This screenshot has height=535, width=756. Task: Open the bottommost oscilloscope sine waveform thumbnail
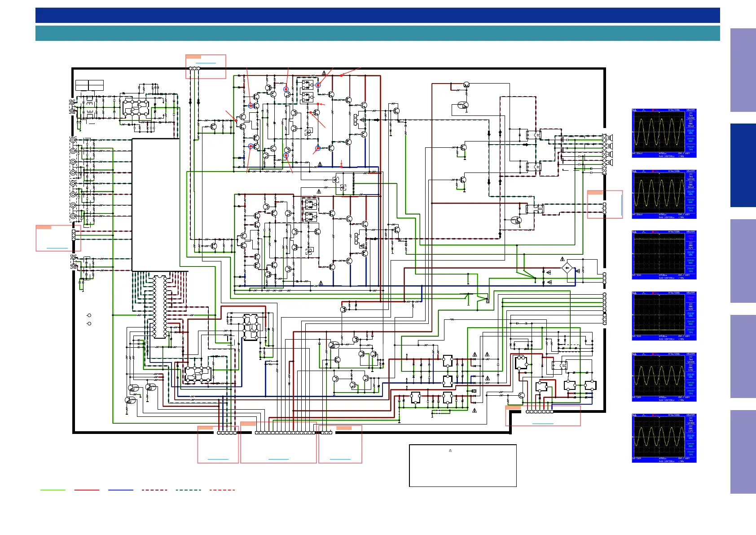coord(664,438)
